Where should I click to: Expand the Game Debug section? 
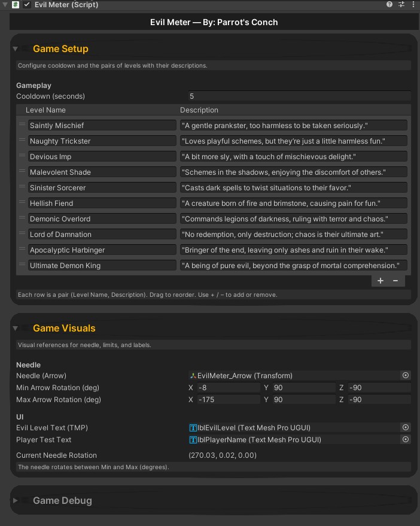pos(16,500)
